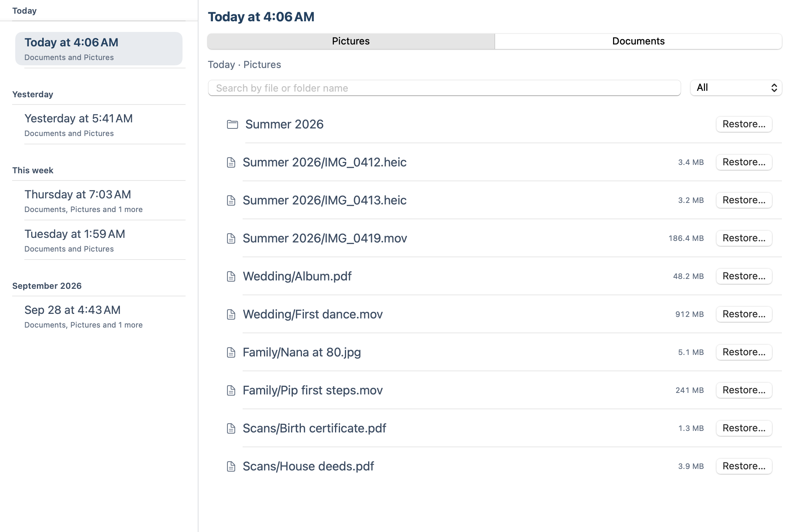The width and height of the screenshot is (791, 532).
Task: Select the Yesterday at 5:41 AM backup
Action: pyautogui.click(x=99, y=125)
